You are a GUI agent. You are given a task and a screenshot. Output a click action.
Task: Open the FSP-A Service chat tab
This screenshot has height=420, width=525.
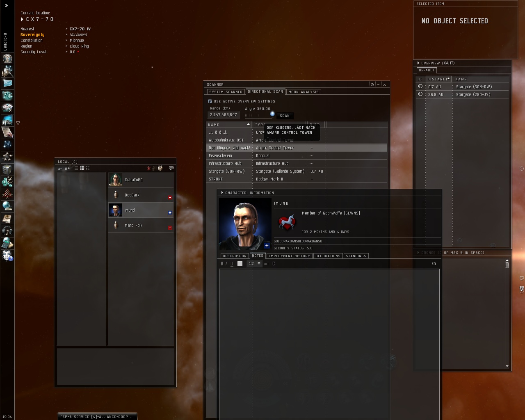97,417
